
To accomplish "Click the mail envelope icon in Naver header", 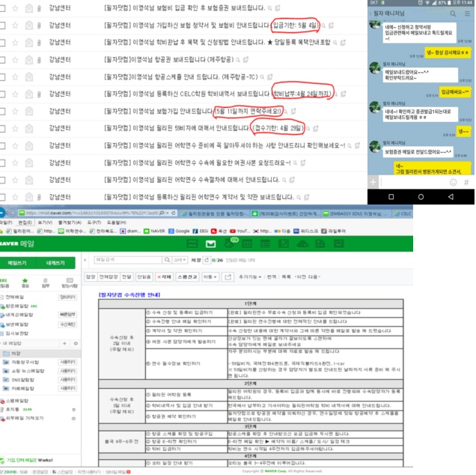I will coord(210,244).
